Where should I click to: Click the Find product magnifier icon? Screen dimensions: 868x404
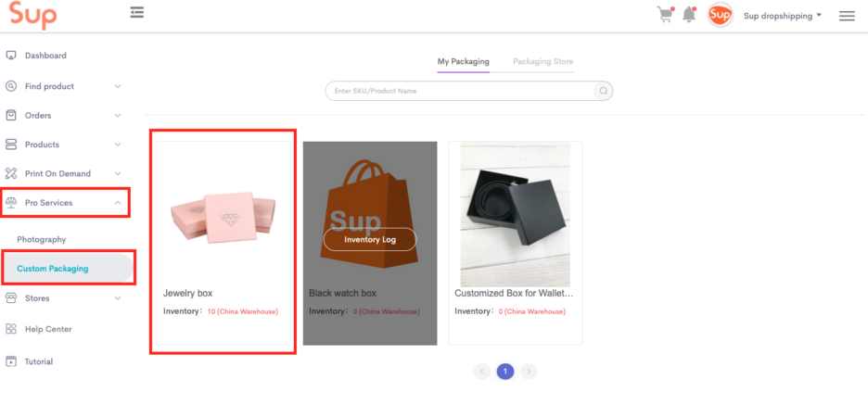(10, 86)
